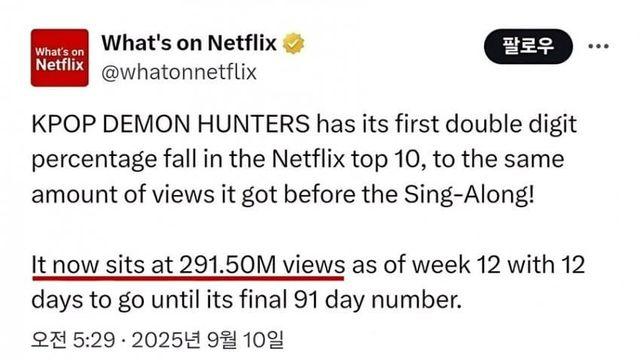Click the red underline annotation

coord(188,278)
